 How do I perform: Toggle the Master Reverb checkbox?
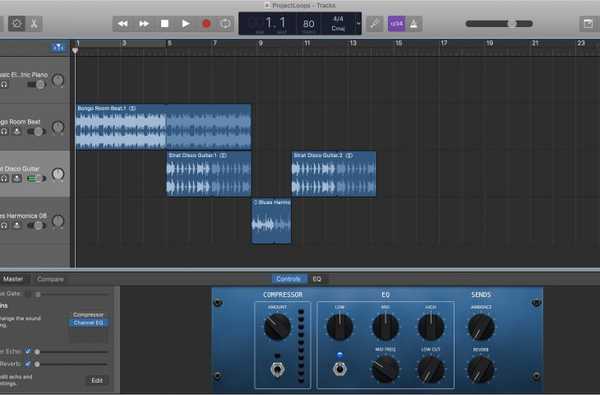coord(28,364)
